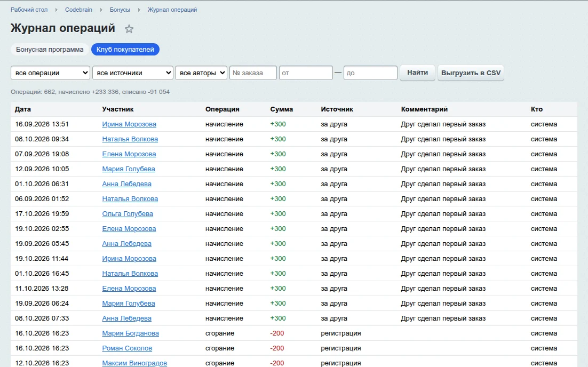Open the 'все авторы' author dropdown
Viewport: 588px width, 367px height.
[x=201, y=73]
